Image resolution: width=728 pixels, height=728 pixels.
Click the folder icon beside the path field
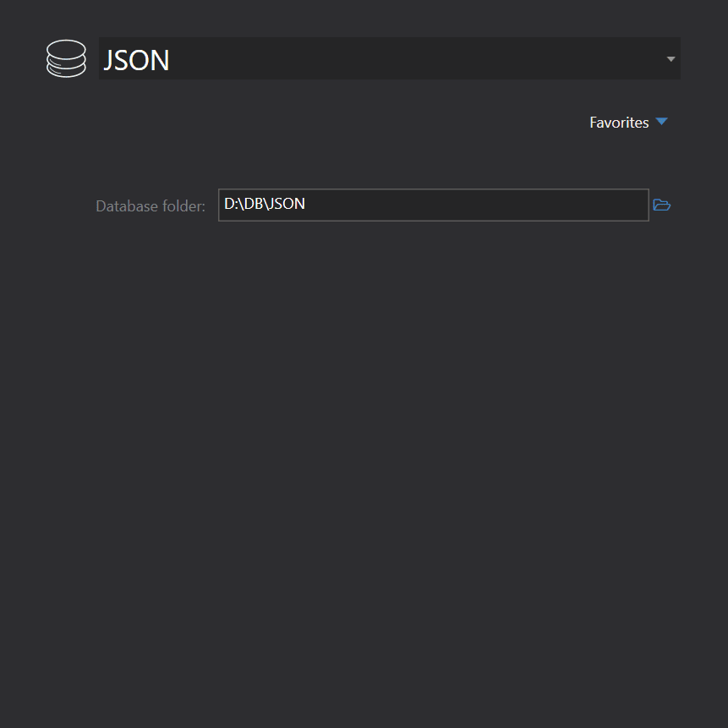(x=662, y=205)
